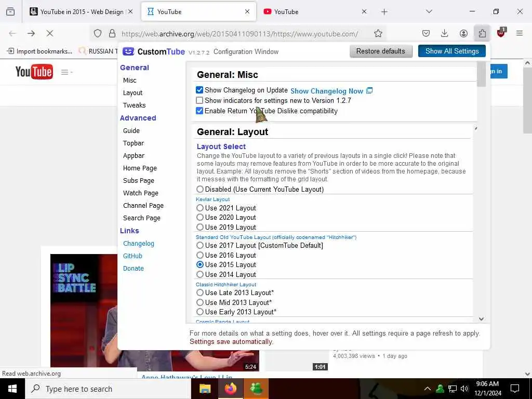532x399 pixels.
Task: Open the Firefox account icon
Action: [x=463, y=33]
